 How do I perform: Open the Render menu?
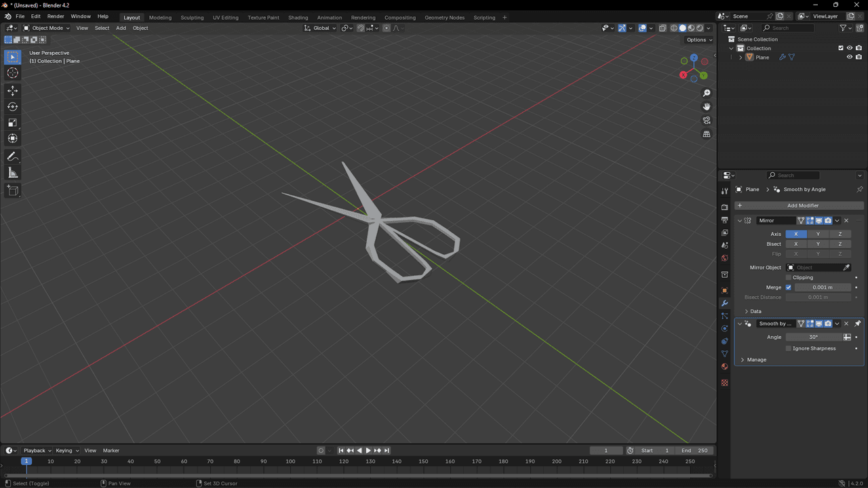click(x=56, y=16)
